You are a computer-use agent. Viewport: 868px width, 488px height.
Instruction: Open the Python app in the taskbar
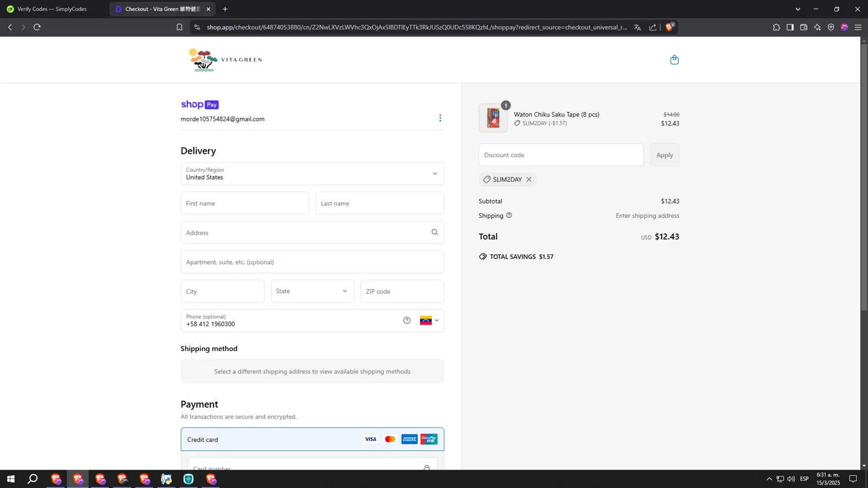pos(167,479)
